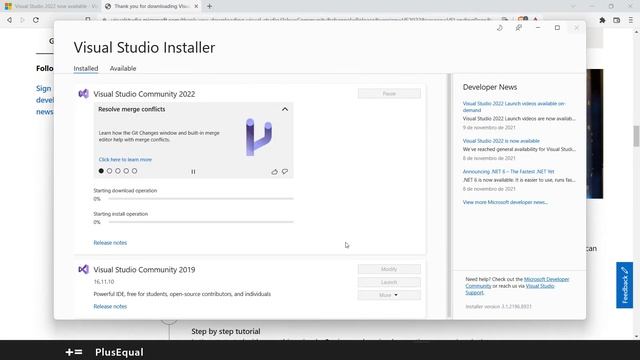Toggle dark theme moon icon in installer title bar
Screen dimensions: 640x360
tap(500, 28)
